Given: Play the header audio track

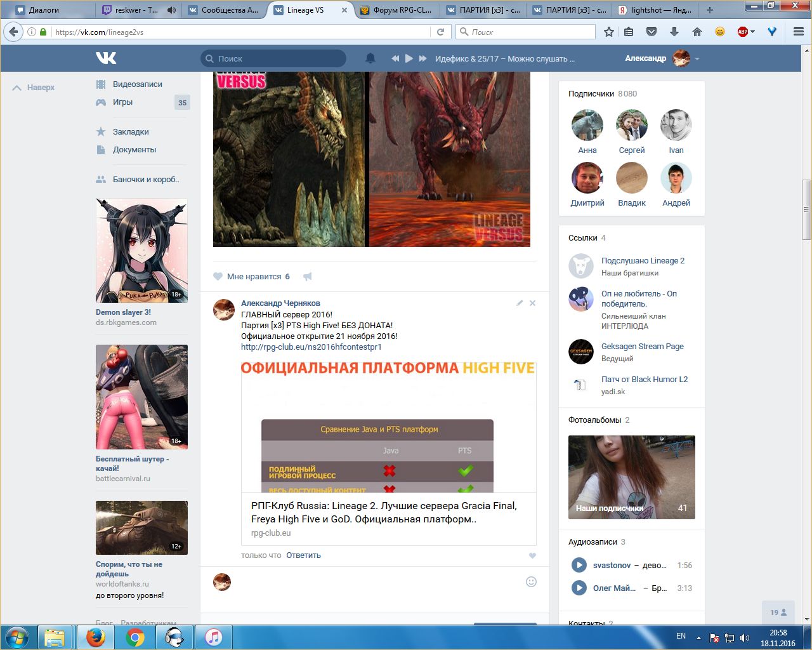Looking at the screenshot, I should coord(409,58).
